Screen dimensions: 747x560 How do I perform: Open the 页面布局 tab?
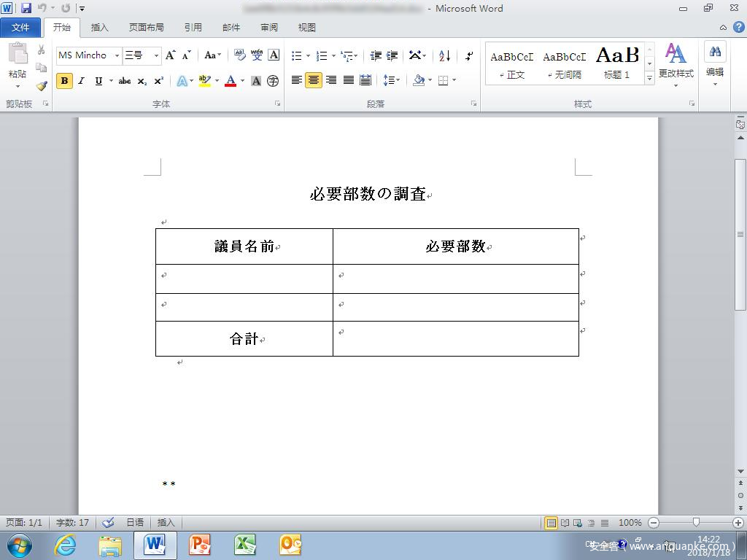pyautogui.click(x=147, y=28)
